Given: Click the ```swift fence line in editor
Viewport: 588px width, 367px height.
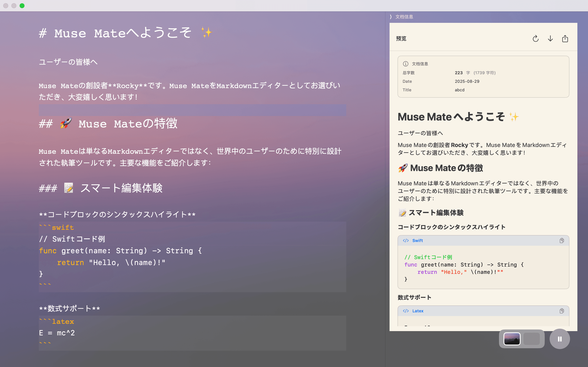Looking at the screenshot, I should (57, 227).
